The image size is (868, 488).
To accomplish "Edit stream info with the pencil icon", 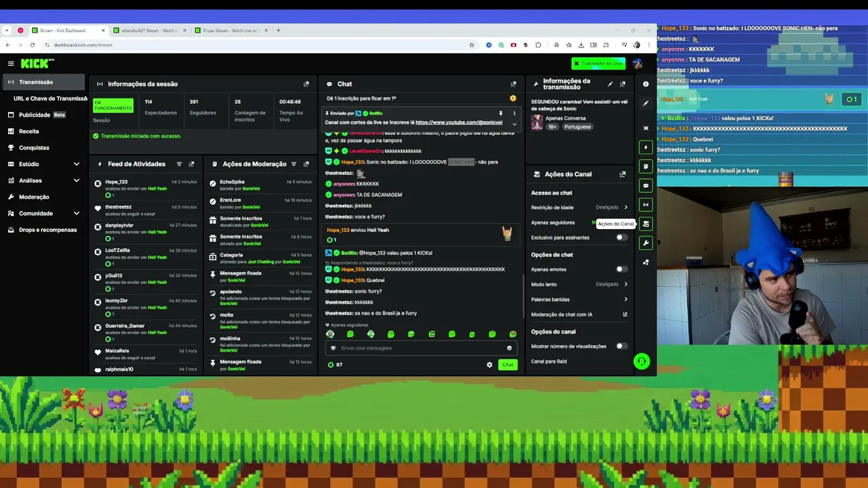I will [610, 84].
